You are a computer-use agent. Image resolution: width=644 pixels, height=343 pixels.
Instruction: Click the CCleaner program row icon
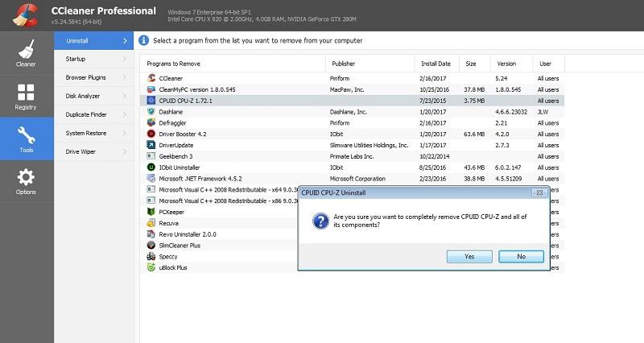point(151,78)
